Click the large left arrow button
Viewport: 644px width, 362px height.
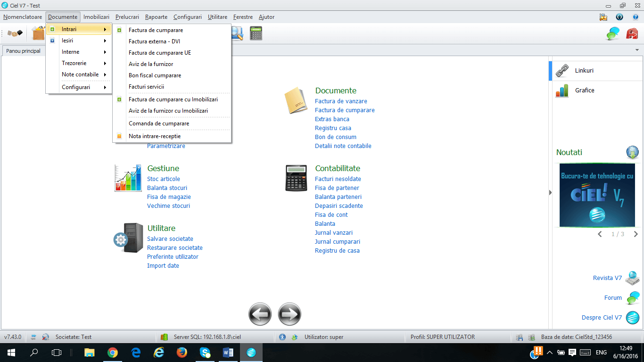pyautogui.click(x=260, y=314)
